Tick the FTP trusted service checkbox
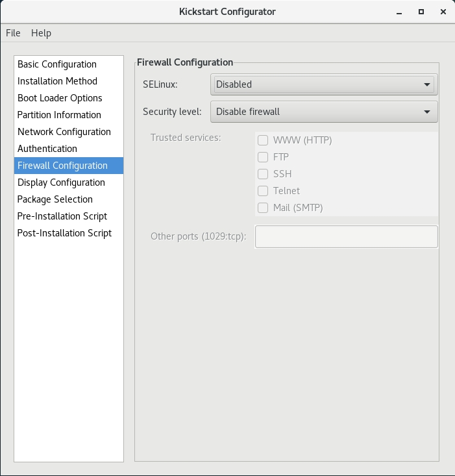The width and height of the screenshot is (455, 476). pos(263,157)
